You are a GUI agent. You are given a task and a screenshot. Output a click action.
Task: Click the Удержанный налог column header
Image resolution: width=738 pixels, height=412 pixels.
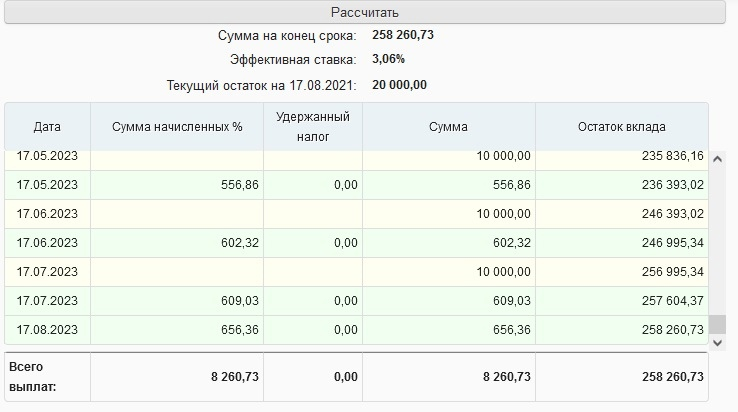pos(313,127)
